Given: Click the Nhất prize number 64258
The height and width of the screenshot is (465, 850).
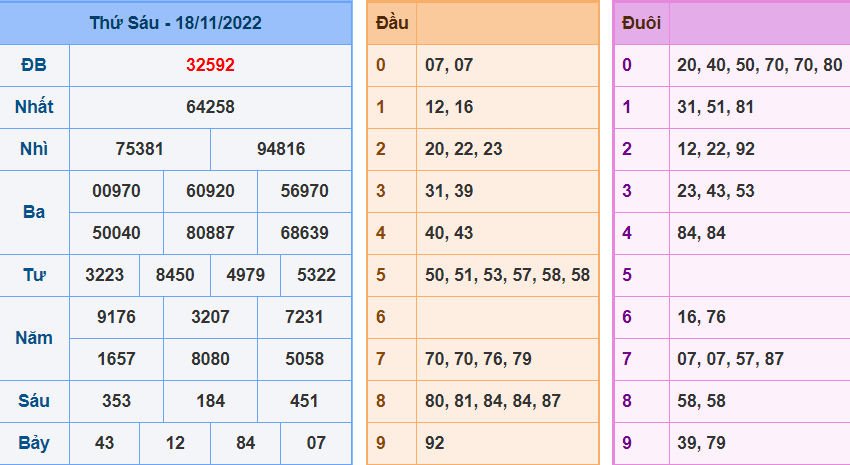Looking at the screenshot, I should click(x=210, y=107).
